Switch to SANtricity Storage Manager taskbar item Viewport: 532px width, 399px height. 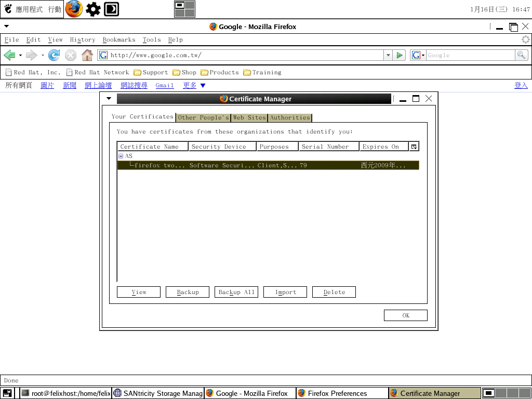[x=158, y=393]
